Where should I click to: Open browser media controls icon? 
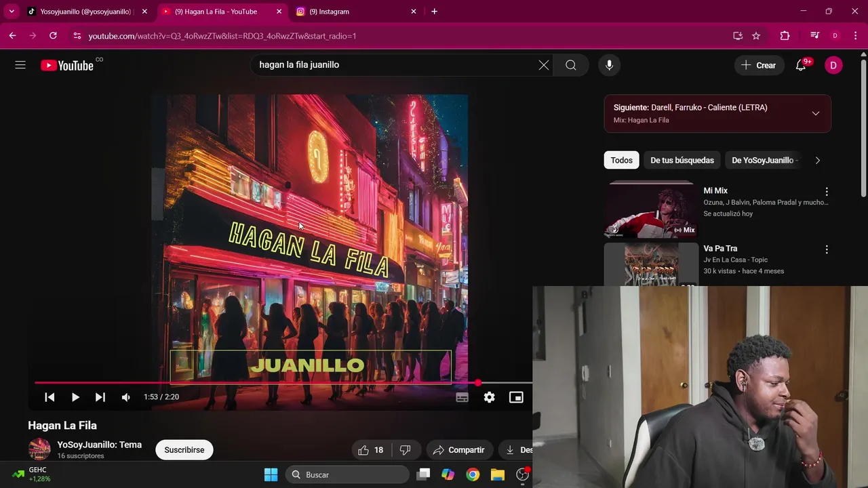(x=815, y=36)
